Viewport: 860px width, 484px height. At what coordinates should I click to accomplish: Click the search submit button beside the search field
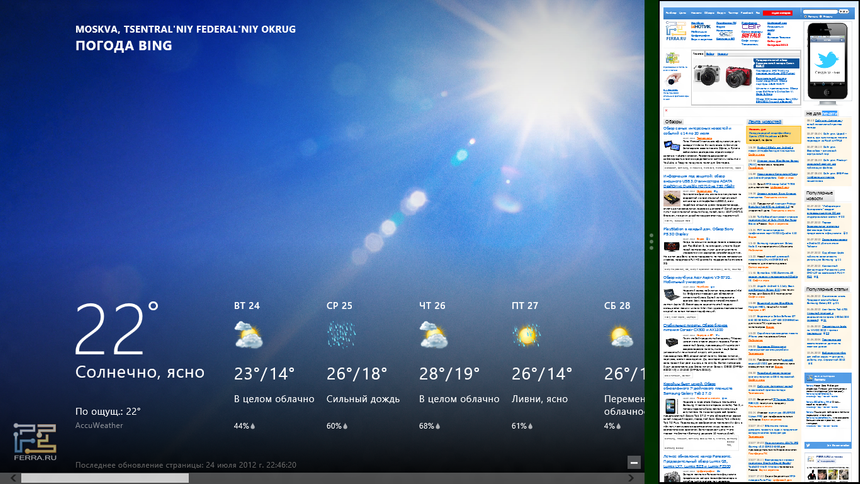pyautogui.click(x=844, y=12)
